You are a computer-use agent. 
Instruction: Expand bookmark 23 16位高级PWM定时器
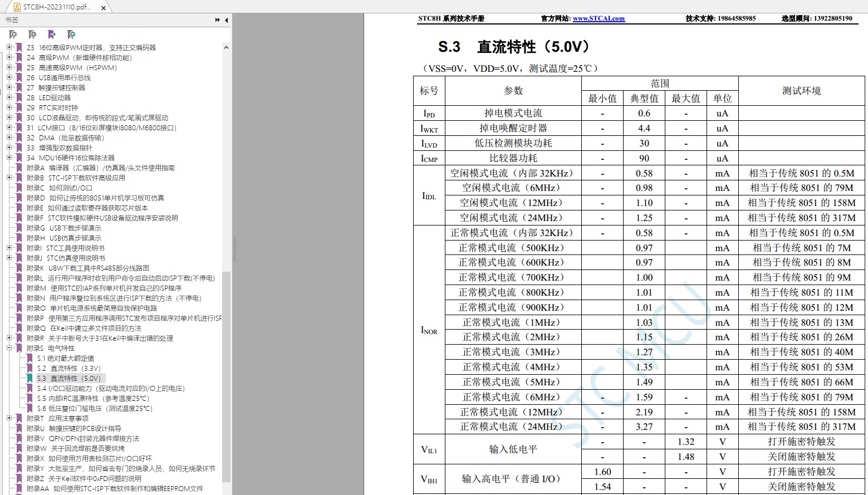[9, 47]
